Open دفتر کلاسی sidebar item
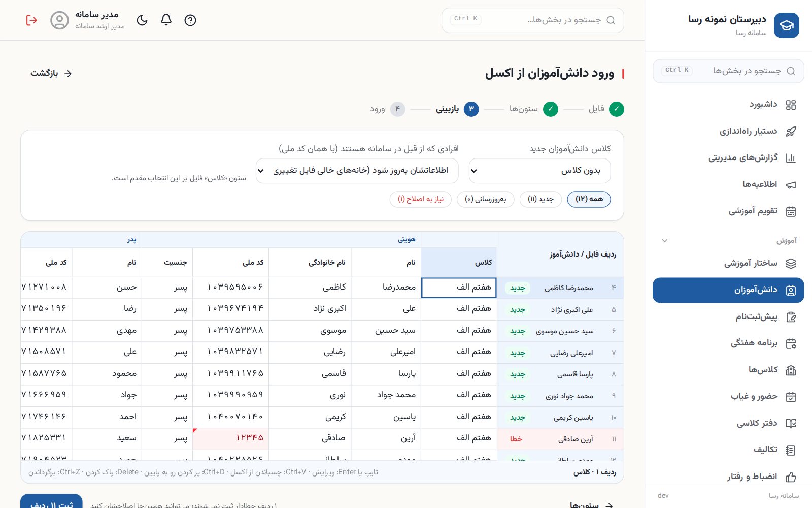 click(728, 423)
